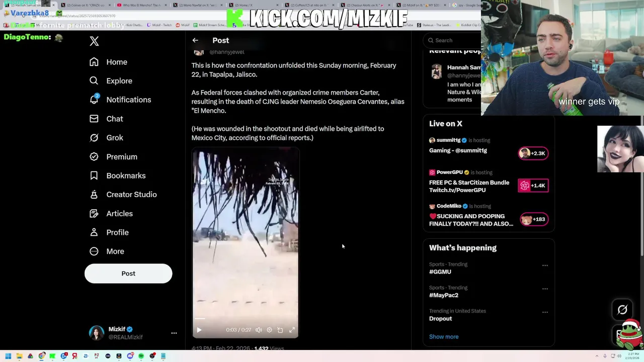Open Windows Start button on taskbar

point(8,356)
